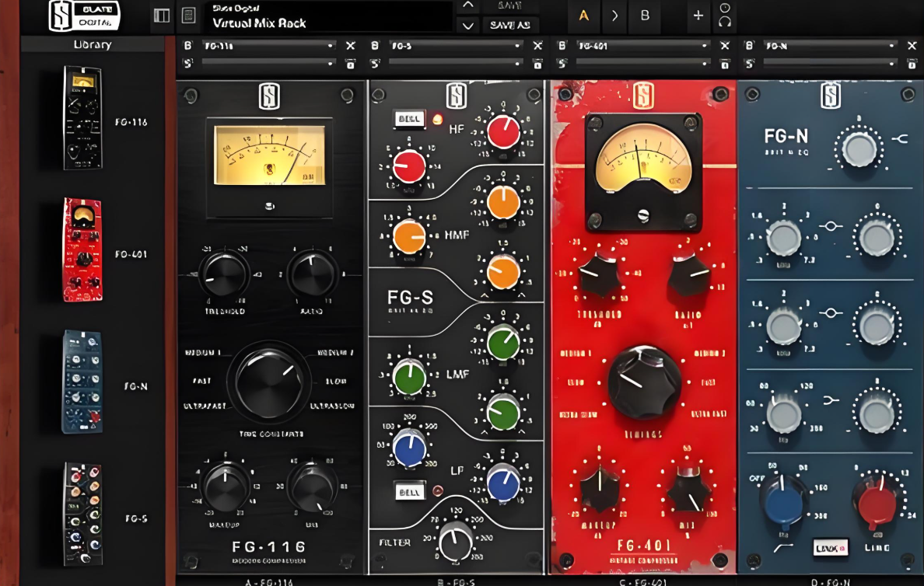Copy setting A to B with the arrow

[614, 16]
